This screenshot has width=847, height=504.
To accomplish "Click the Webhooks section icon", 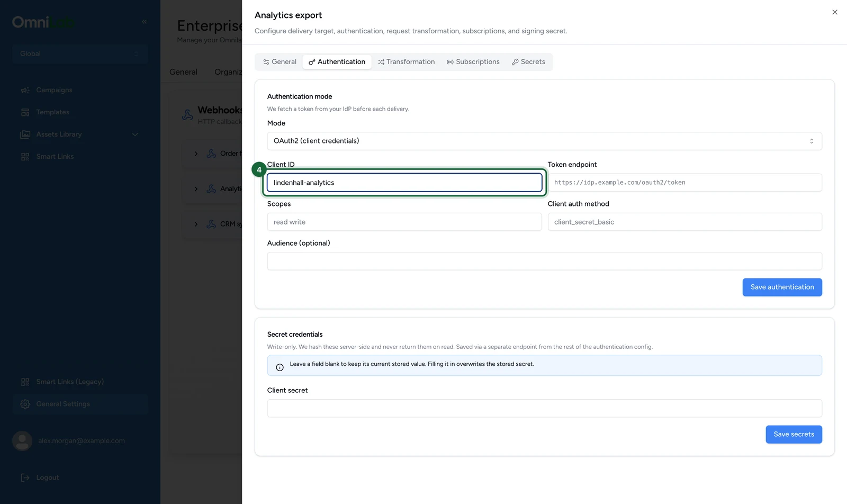I will tap(187, 115).
